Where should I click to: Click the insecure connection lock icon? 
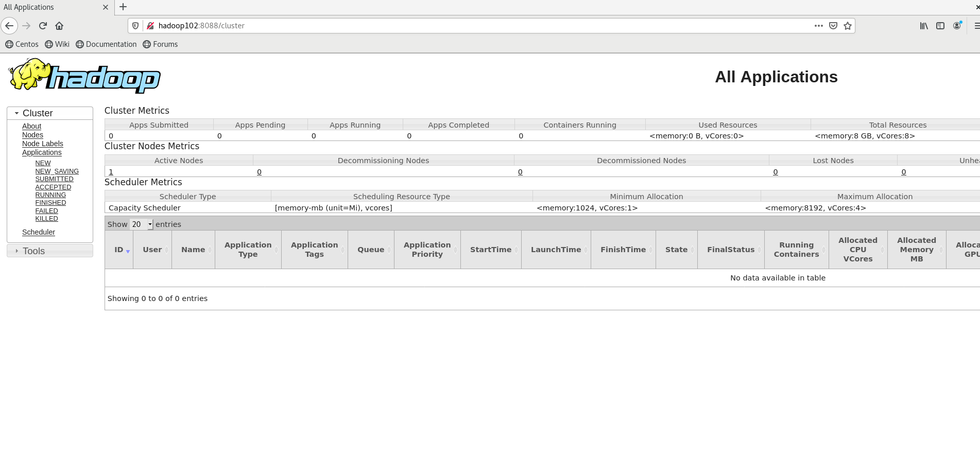click(150, 26)
